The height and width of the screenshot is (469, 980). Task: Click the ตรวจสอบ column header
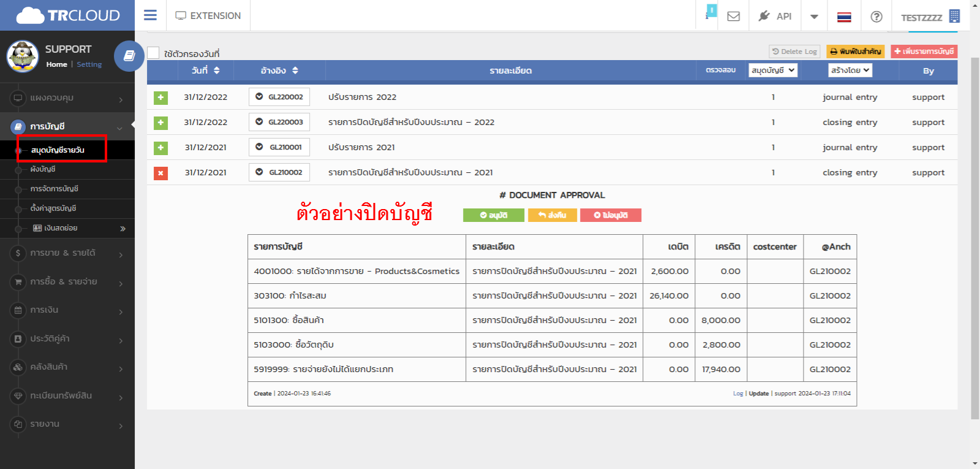720,71
